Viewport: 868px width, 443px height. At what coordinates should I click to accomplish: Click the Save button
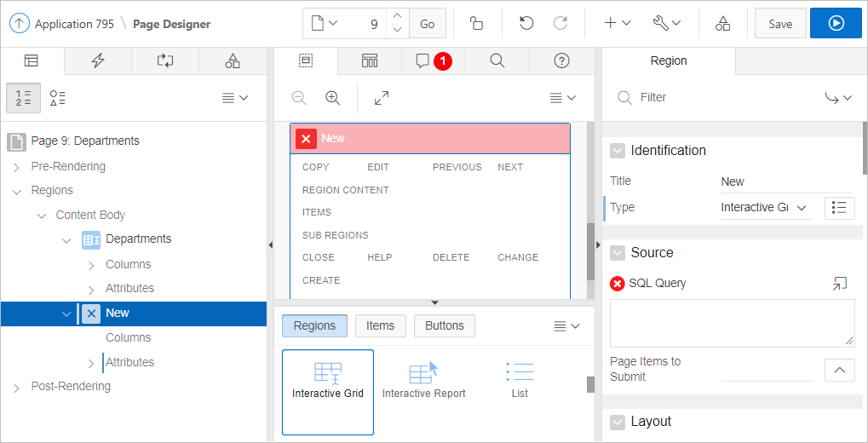(779, 24)
